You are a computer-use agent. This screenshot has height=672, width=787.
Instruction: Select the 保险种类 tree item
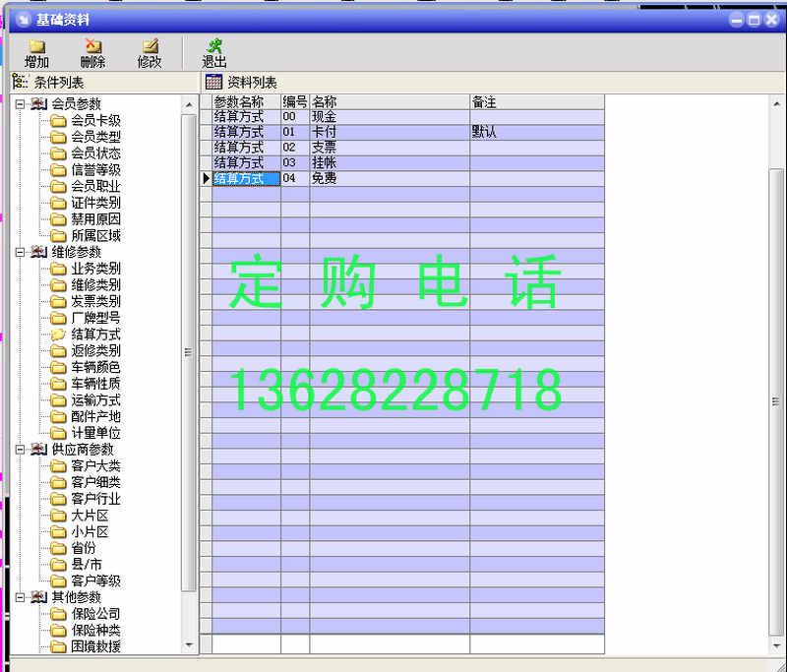95,631
